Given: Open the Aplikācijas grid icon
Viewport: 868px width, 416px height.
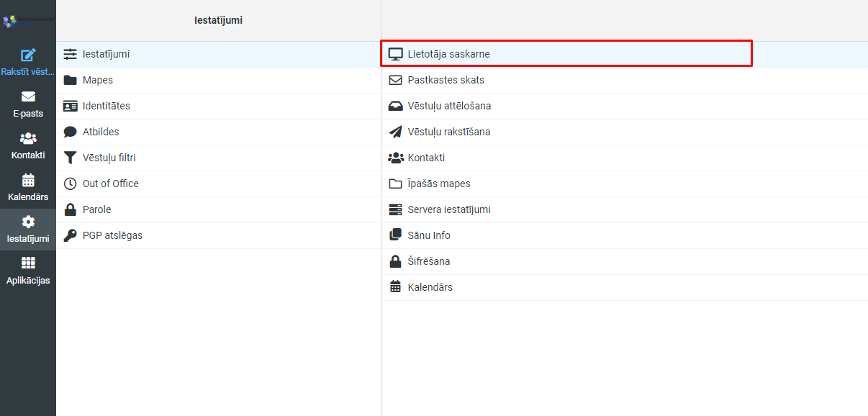Looking at the screenshot, I should [x=28, y=264].
